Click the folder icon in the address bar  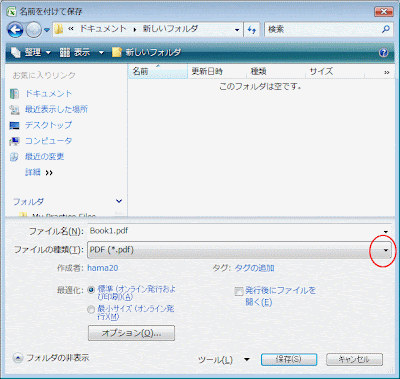pyautogui.click(x=59, y=29)
